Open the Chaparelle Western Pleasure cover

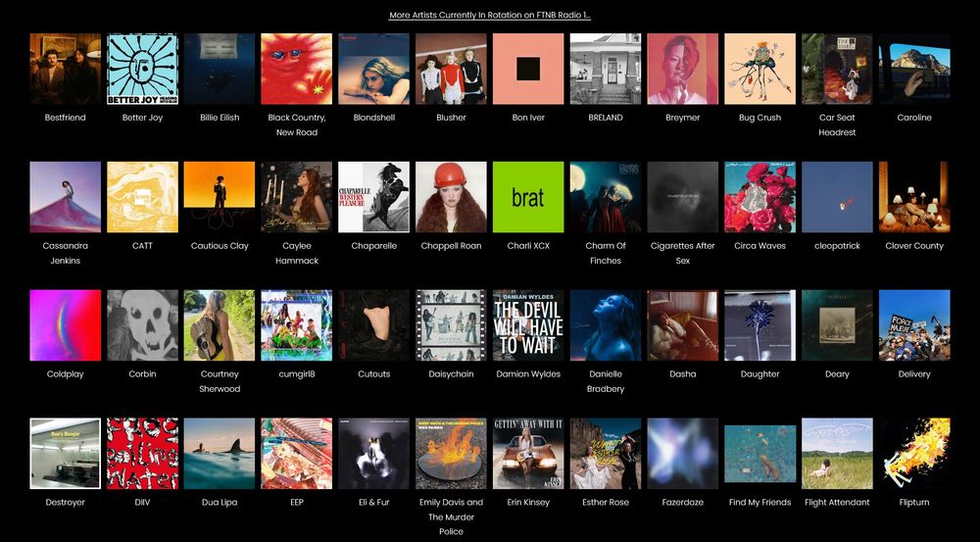373,197
